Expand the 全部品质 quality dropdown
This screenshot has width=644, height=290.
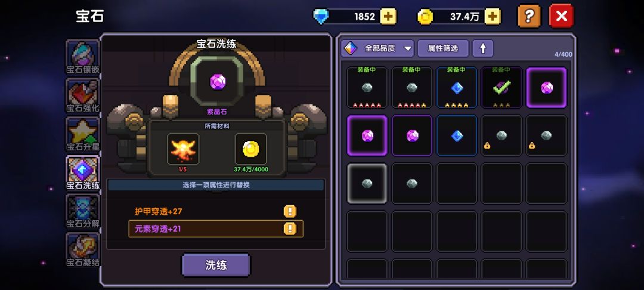click(377, 48)
